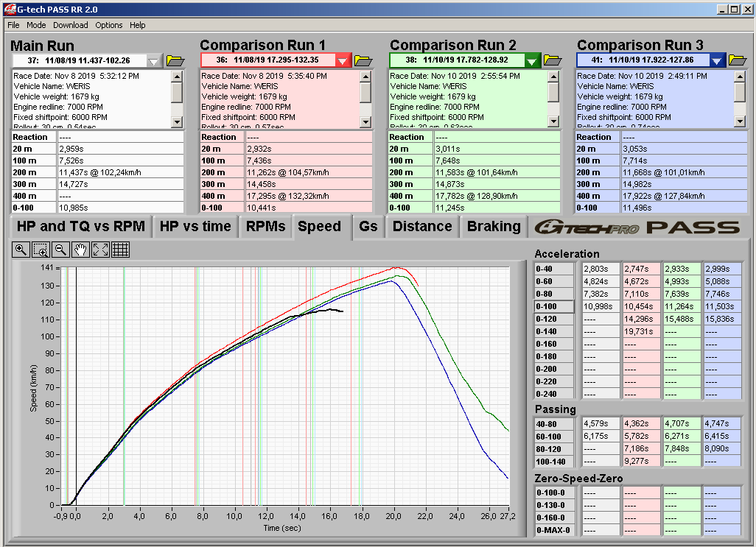Expand the blue Comparison Run 3 dropdown
This screenshot has height=547, width=756.
tap(716, 61)
